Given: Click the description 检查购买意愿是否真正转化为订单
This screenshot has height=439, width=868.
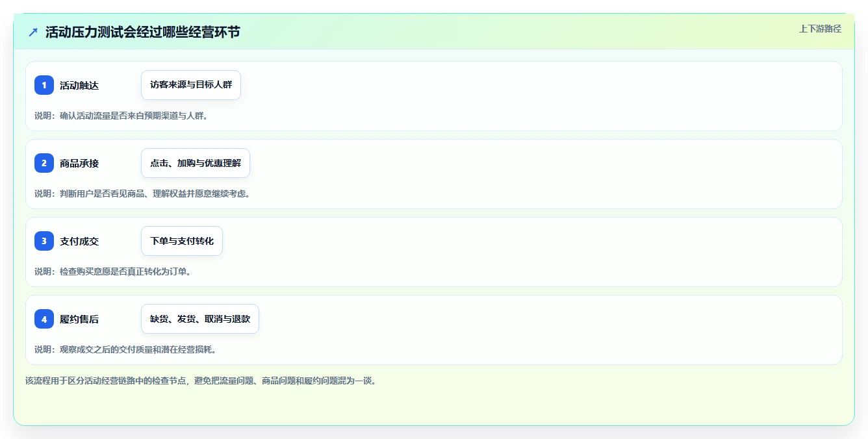Looking at the screenshot, I should tap(112, 271).
